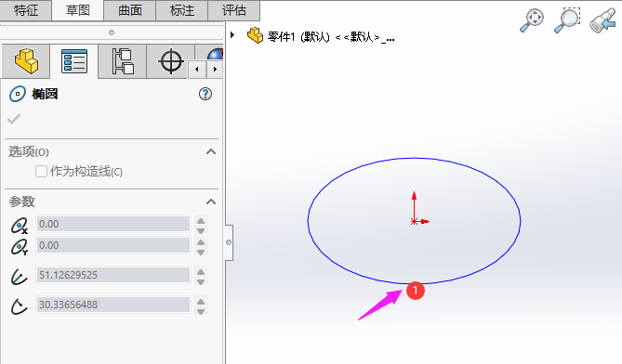622x364 pixels.
Task: Decrease center X value stepper
Action: coord(201,230)
